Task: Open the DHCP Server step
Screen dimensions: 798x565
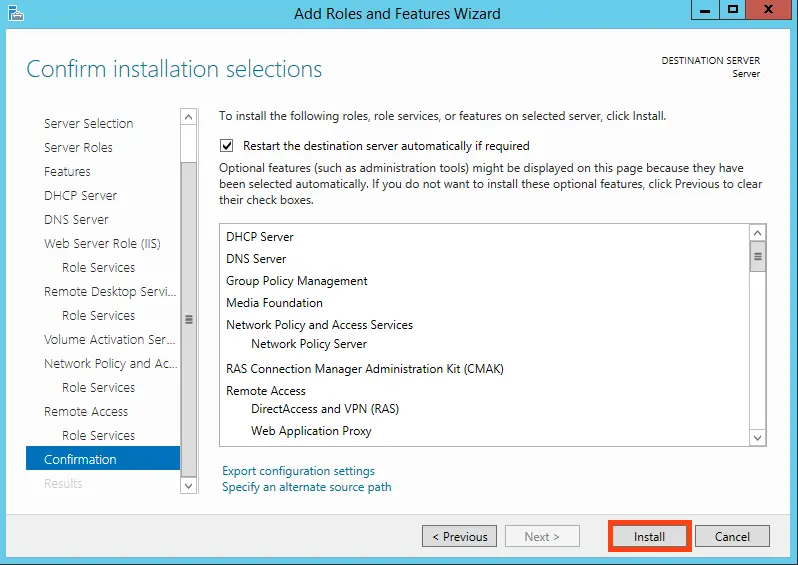Action: [x=80, y=195]
